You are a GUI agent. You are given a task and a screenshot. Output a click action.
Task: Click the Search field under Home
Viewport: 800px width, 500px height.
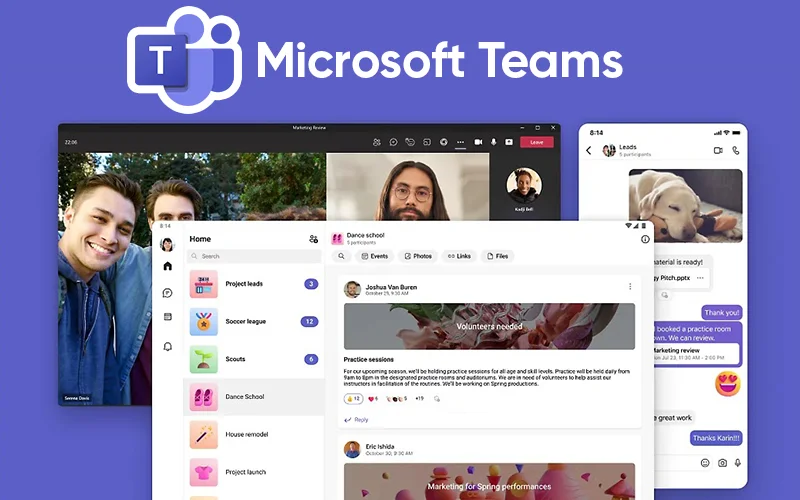pyautogui.click(x=255, y=256)
